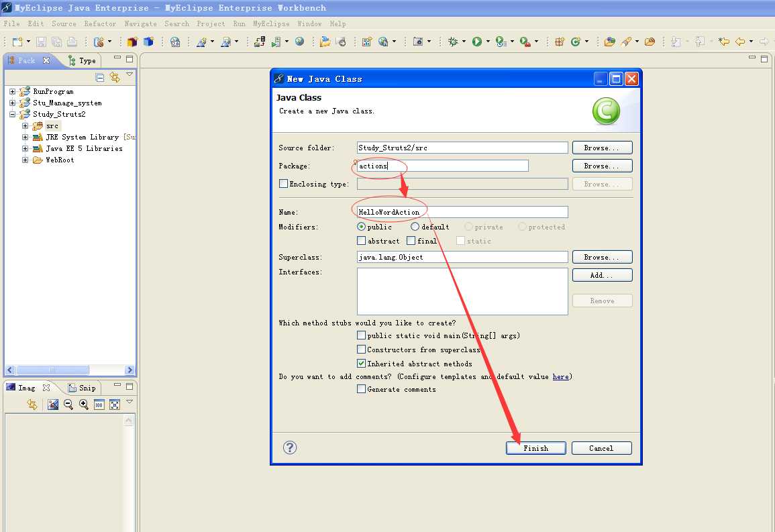
Task: Click into the Superclass input field
Action: pos(462,257)
